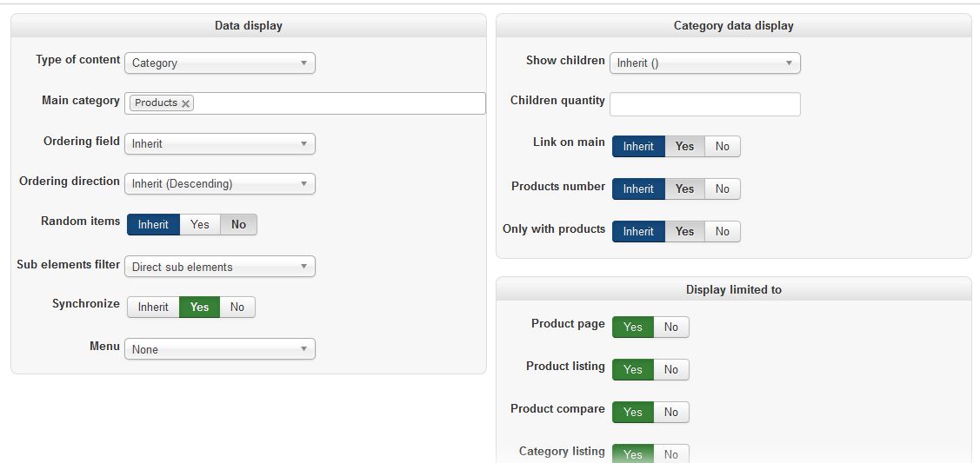Expand the Ordering field dropdown
This screenshot has width=980, height=463.
click(220, 143)
